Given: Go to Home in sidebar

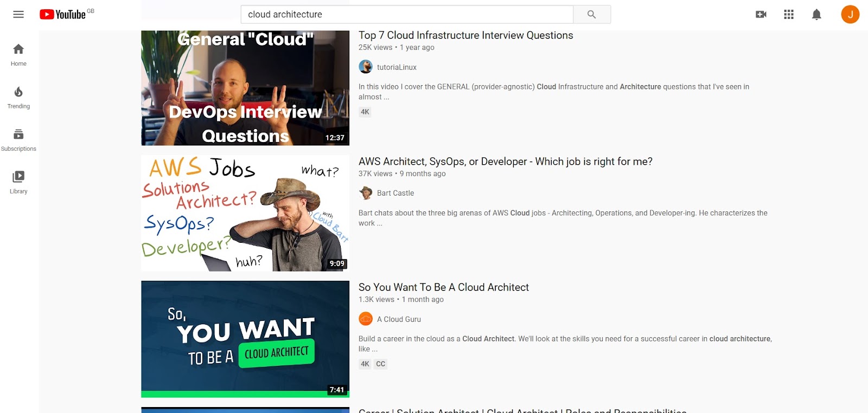Looking at the screenshot, I should (18, 55).
